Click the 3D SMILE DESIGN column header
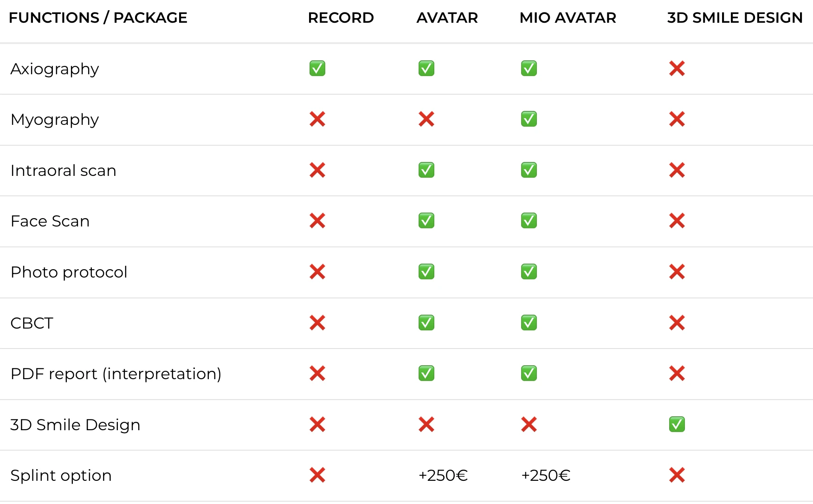This screenshot has height=504, width=813. click(735, 18)
